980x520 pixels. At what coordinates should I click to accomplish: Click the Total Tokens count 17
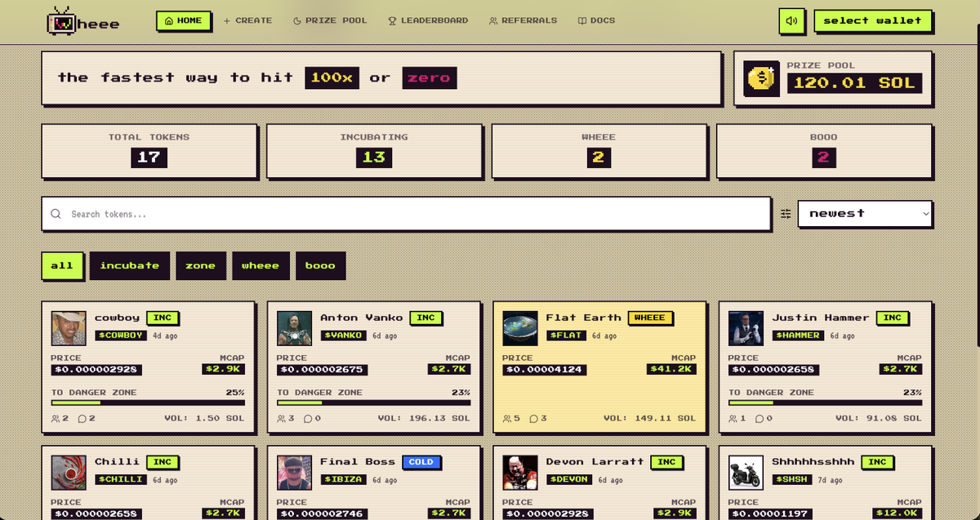(149, 158)
